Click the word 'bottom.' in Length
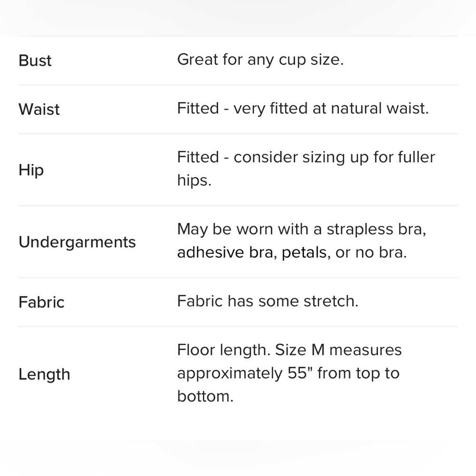 pyautogui.click(x=205, y=397)
